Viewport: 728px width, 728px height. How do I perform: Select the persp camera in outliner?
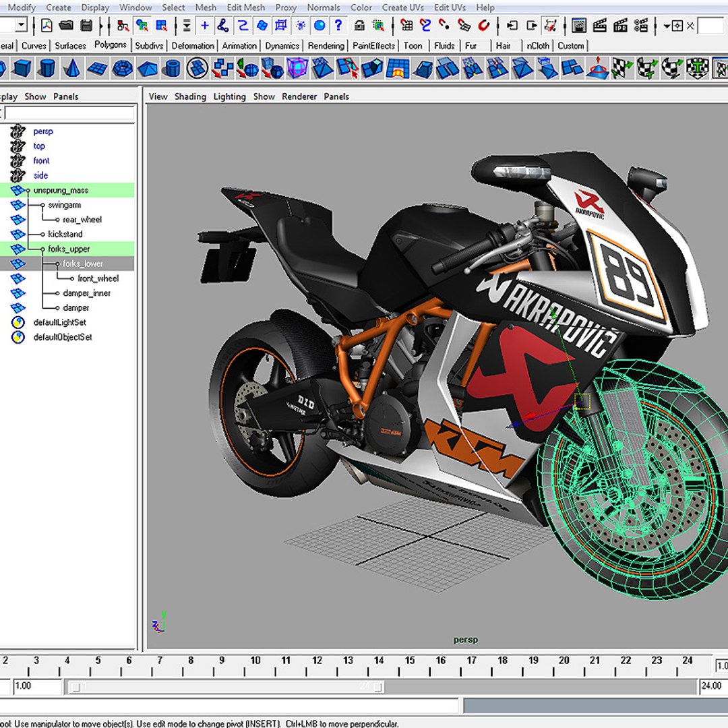43,131
